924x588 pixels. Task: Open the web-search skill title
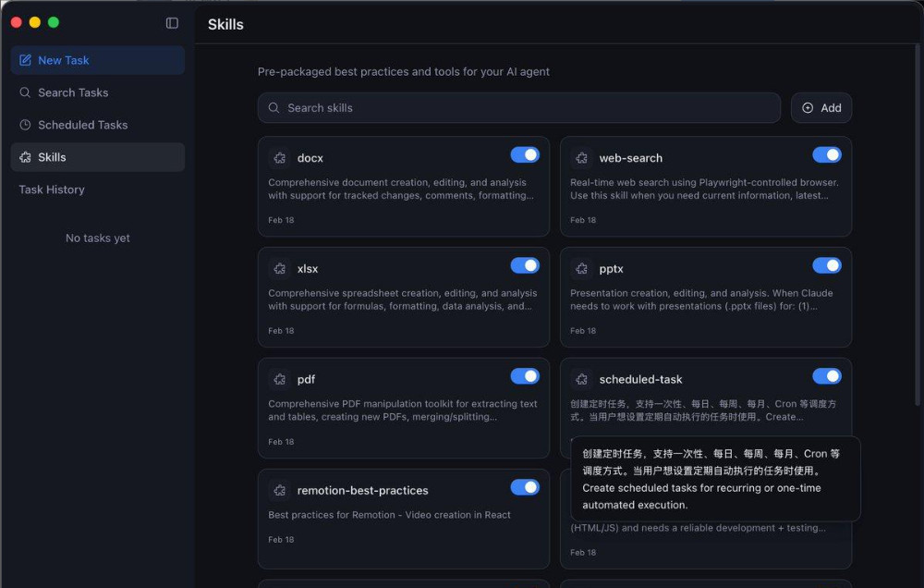pos(630,158)
